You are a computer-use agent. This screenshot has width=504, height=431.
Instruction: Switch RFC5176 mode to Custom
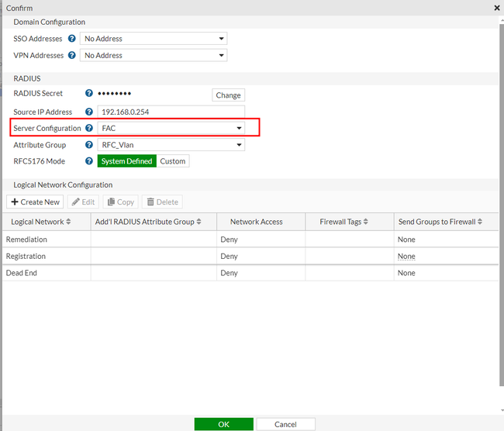173,161
